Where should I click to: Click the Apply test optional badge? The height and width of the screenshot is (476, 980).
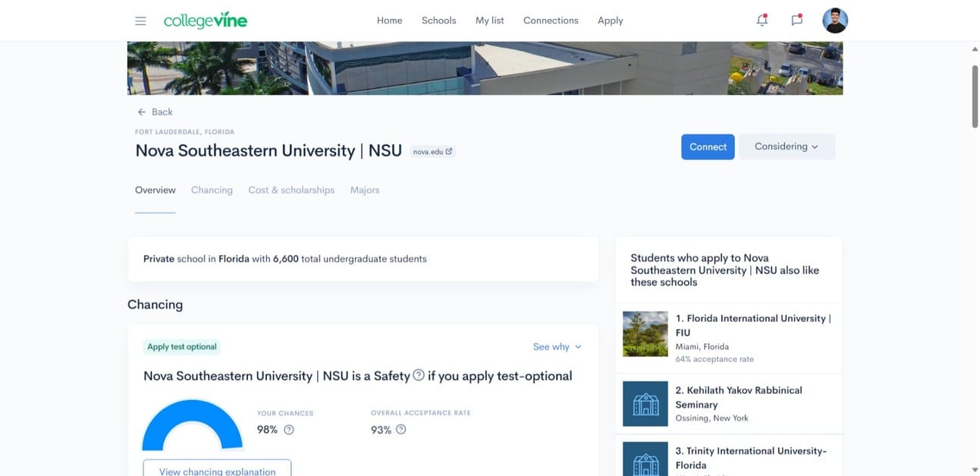(x=182, y=347)
